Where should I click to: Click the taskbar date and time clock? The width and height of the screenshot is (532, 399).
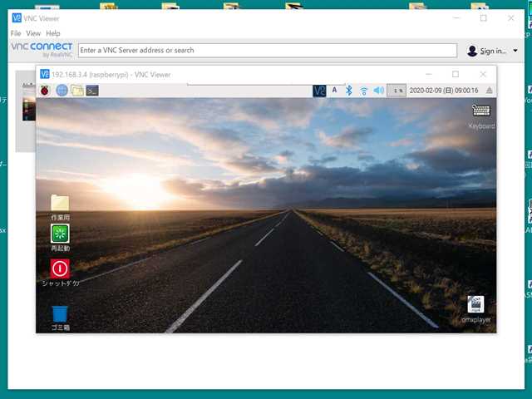tap(444, 91)
